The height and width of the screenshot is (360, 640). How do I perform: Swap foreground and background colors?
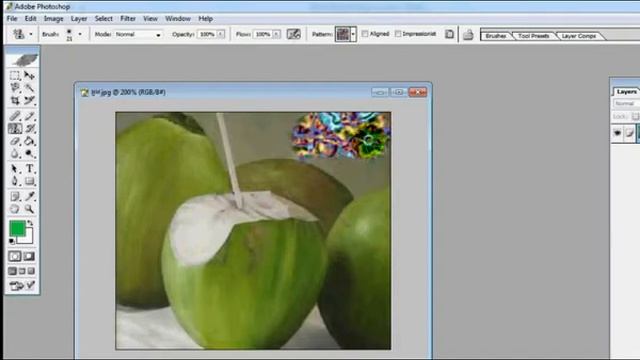pyautogui.click(x=30, y=223)
